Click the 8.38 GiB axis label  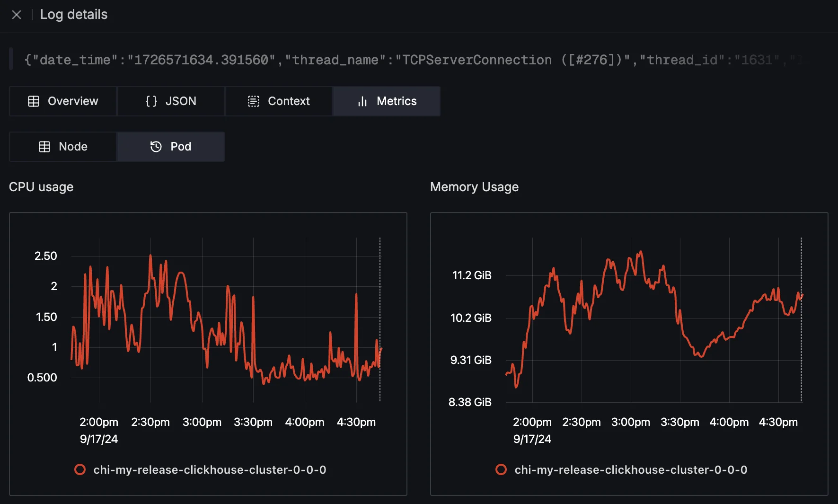point(470,402)
